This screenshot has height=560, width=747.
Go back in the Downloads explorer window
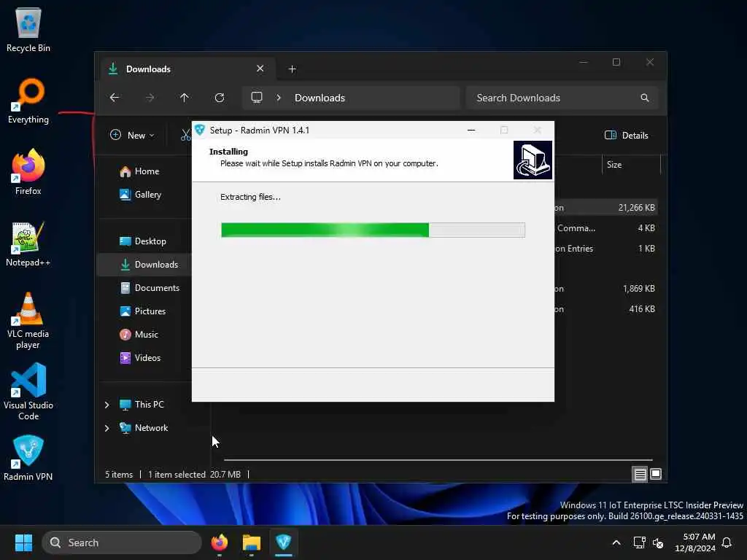click(115, 98)
